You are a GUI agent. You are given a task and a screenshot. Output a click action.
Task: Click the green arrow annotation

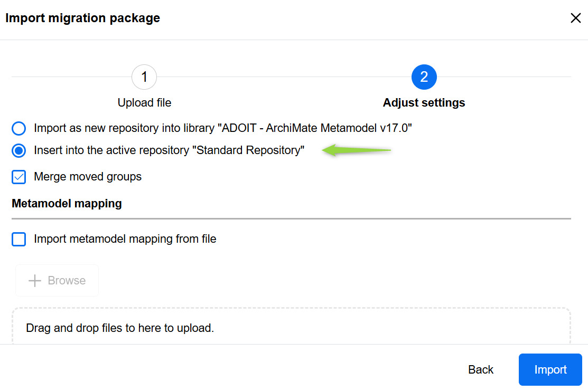357,151
